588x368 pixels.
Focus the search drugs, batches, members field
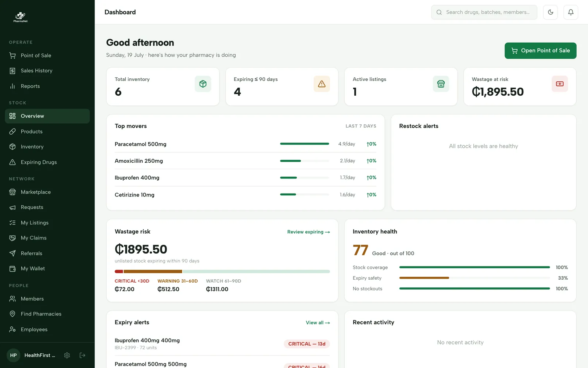tap(484, 12)
